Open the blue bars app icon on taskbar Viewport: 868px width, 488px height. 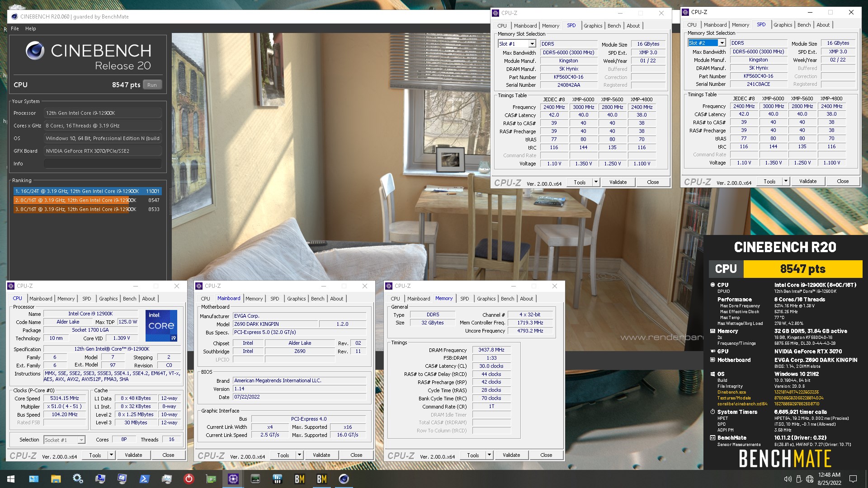(x=277, y=479)
